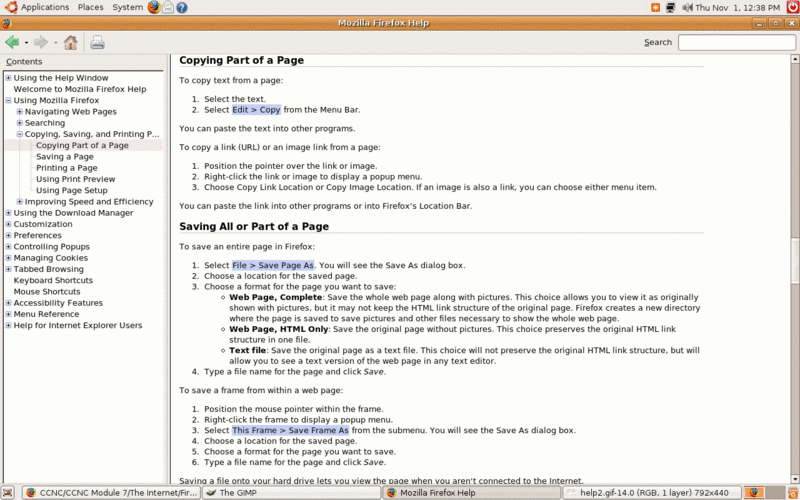Screen dimensions: 800x500
Task: Click Firefox icon in window title bar
Action: [x=7, y=23]
